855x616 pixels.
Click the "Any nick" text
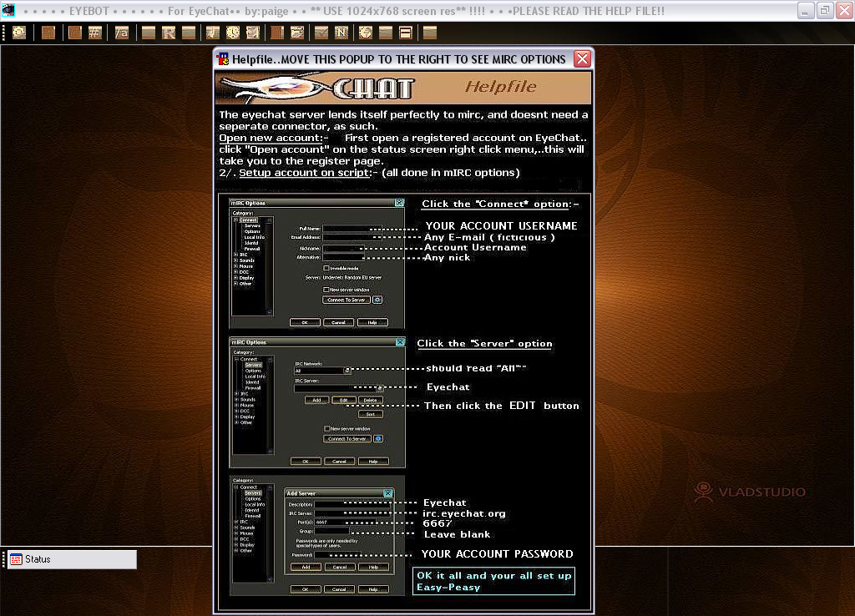pyautogui.click(x=448, y=257)
